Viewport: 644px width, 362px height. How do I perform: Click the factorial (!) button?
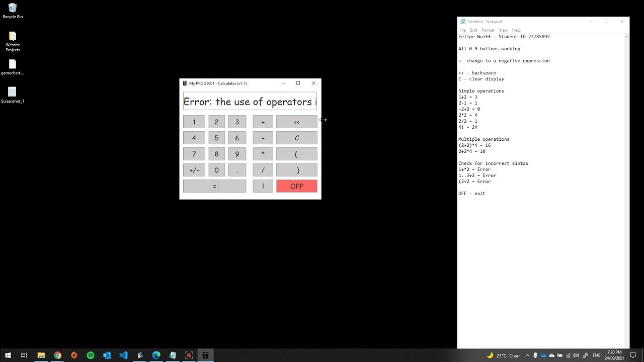[263, 186]
